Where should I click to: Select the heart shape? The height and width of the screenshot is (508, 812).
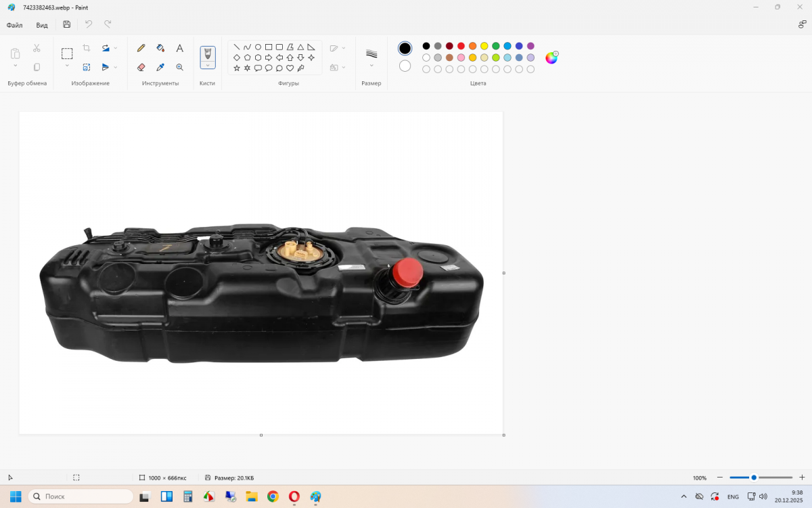point(290,68)
